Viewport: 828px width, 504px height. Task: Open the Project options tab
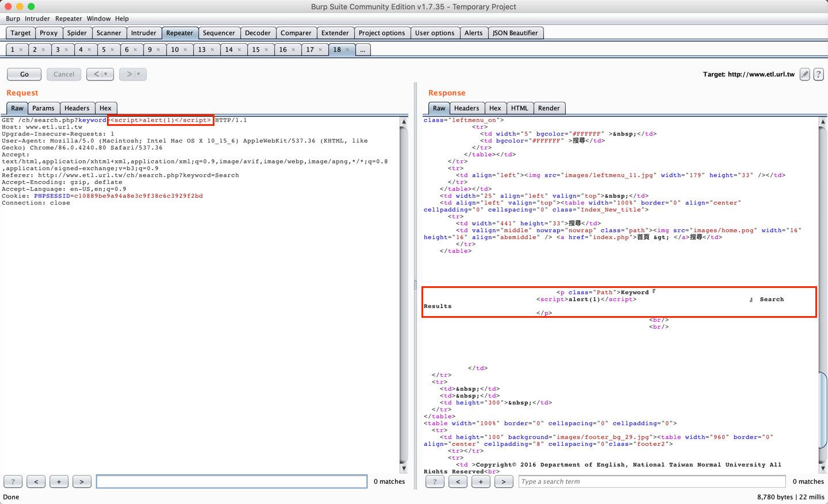pyautogui.click(x=382, y=33)
